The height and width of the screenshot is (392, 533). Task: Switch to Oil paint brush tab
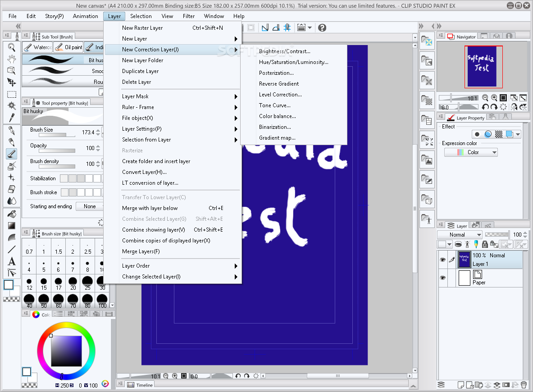click(x=68, y=47)
